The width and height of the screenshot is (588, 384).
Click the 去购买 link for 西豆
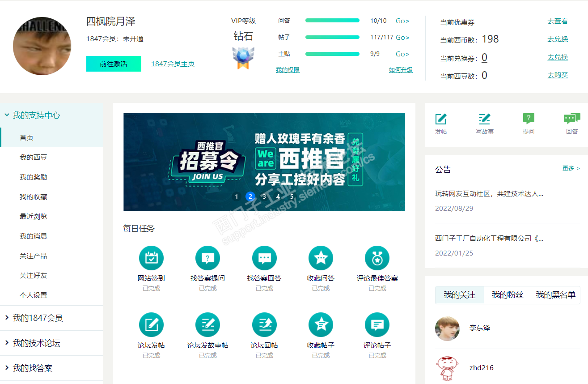(x=558, y=75)
